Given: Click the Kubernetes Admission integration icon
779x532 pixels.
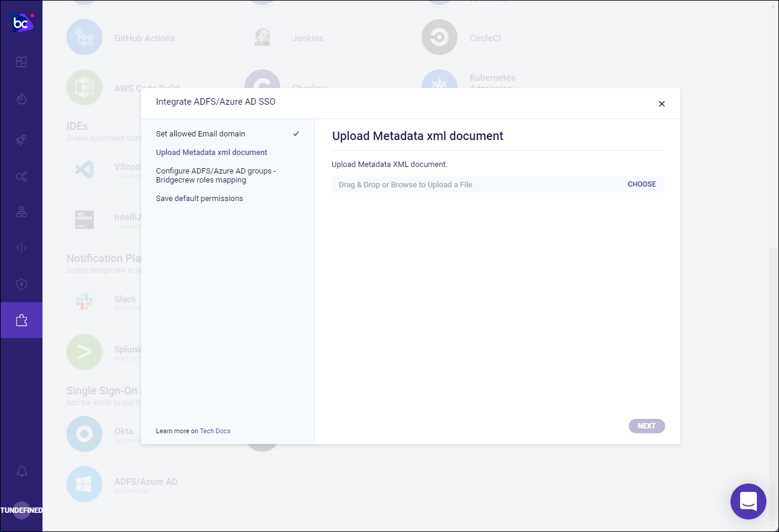Looking at the screenshot, I should click(439, 80).
